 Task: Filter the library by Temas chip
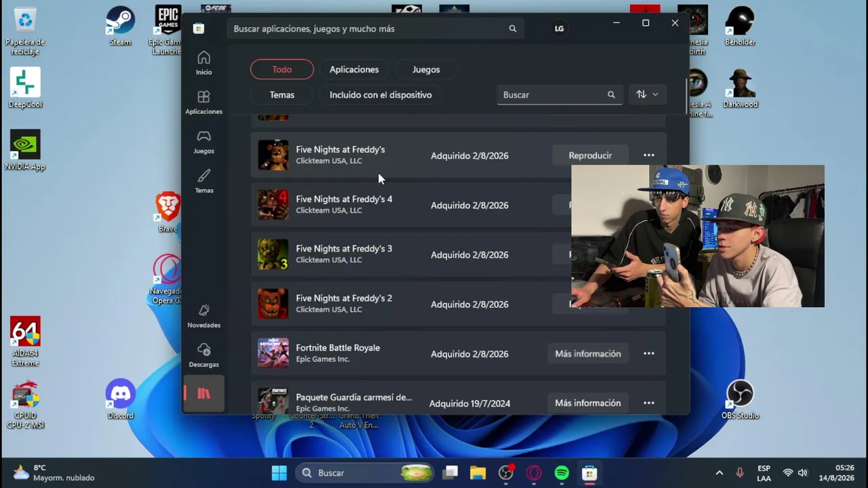click(282, 95)
